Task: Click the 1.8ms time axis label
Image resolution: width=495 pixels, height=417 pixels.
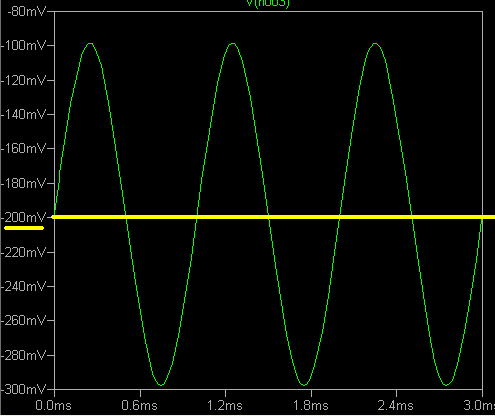Action: tap(311, 405)
